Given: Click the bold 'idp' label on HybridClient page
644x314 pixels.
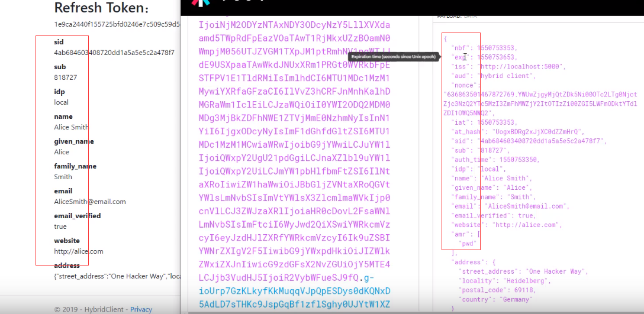Looking at the screenshot, I should pyautogui.click(x=60, y=92).
